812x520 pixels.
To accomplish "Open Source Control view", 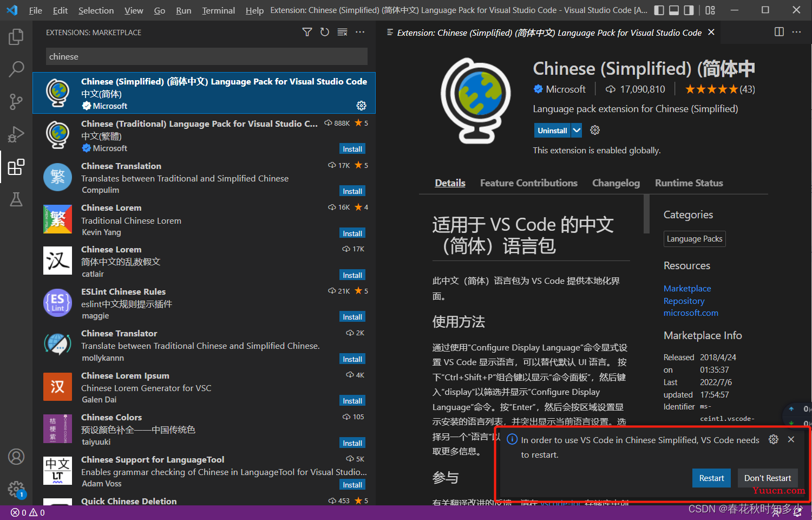I will coord(16,101).
